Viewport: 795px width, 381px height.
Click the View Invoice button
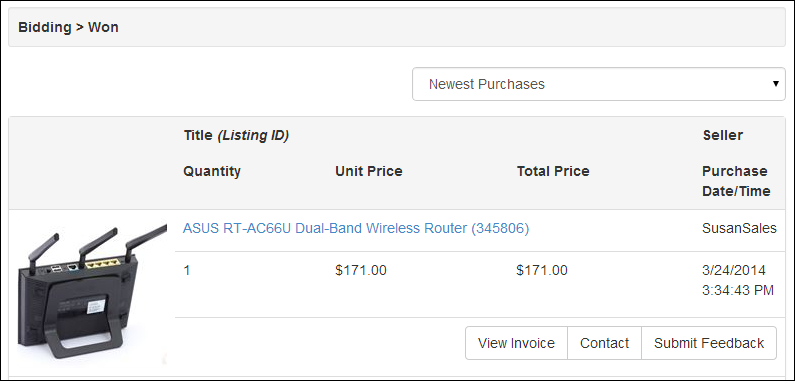[x=516, y=343]
